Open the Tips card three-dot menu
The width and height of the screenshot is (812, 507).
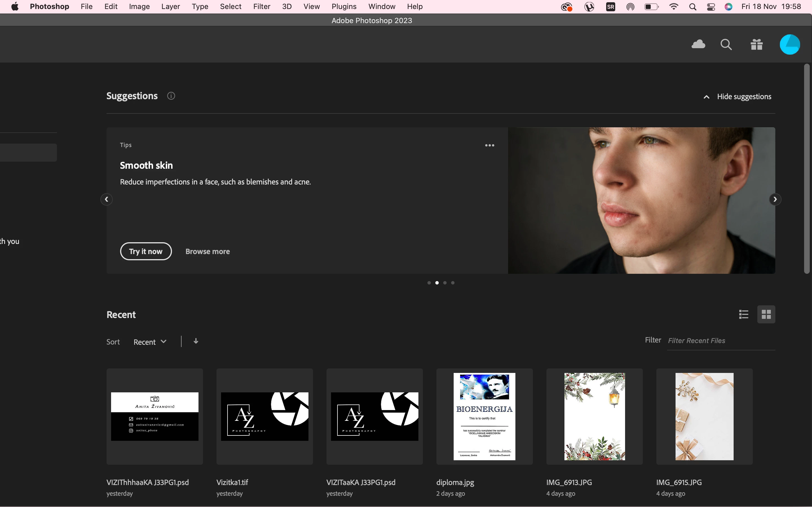pos(489,145)
